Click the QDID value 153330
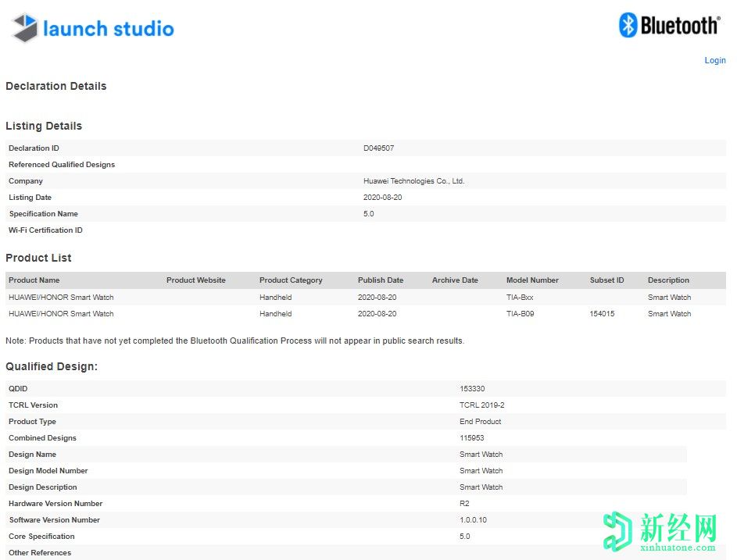The image size is (737, 560). tap(472, 389)
